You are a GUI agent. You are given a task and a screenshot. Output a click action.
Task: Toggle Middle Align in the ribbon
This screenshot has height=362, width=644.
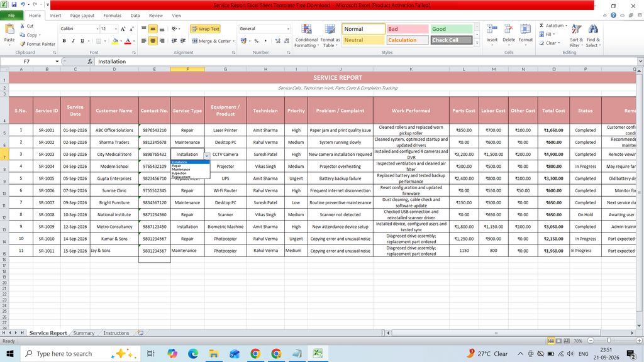[x=153, y=29]
